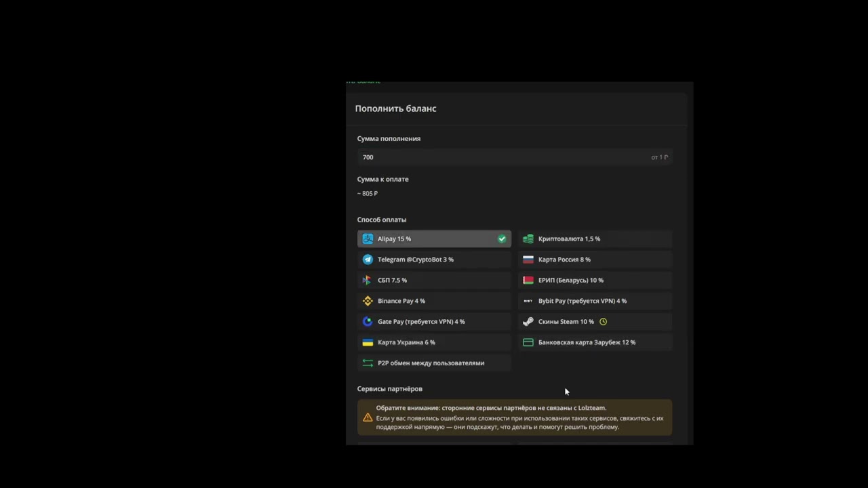Click the Сервисы партнёров heading
This screenshot has height=488, width=868.
click(389, 388)
